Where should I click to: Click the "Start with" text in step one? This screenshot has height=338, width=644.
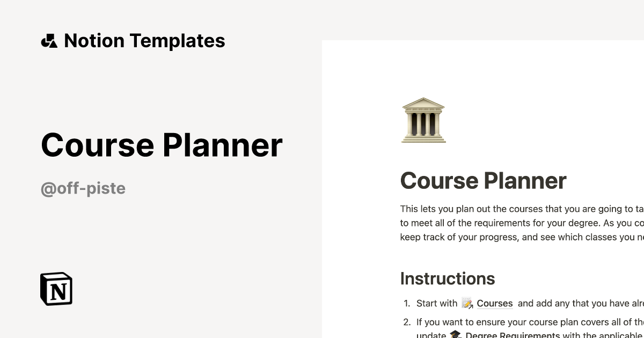pos(437,304)
